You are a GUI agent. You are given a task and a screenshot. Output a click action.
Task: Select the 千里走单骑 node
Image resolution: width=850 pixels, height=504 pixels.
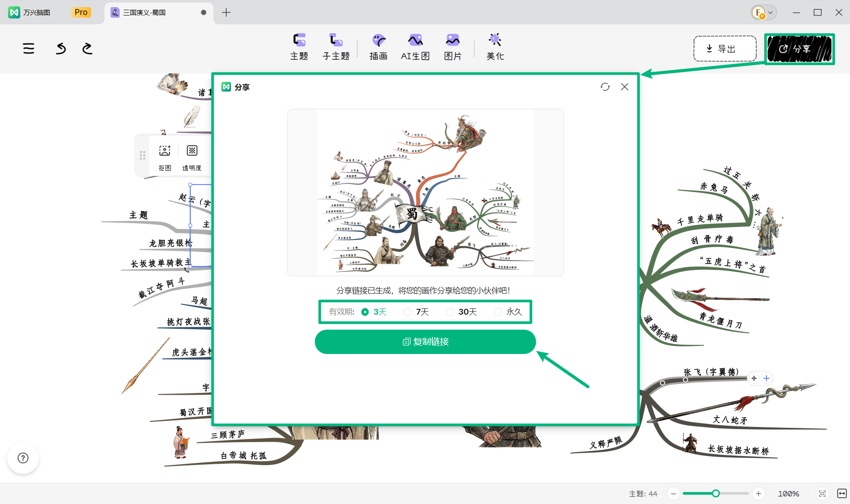pos(700,219)
